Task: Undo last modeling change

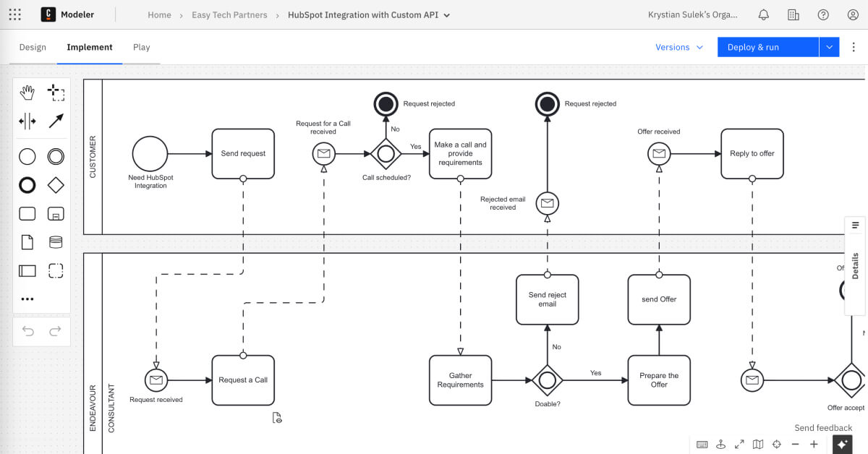Action: click(x=28, y=331)
